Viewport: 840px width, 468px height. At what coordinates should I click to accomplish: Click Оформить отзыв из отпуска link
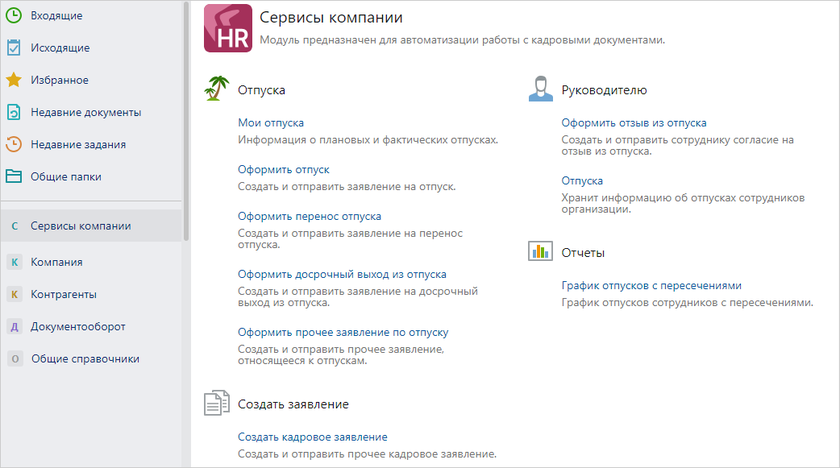633,123
